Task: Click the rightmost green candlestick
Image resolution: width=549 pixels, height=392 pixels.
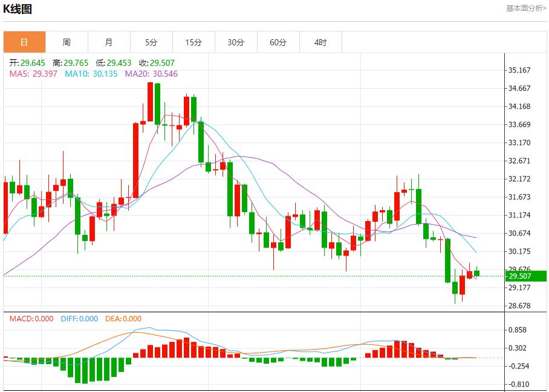Action: (476, 273)
